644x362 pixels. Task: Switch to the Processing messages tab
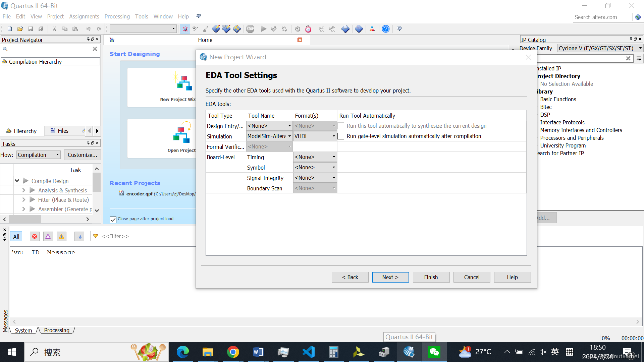pos(57,330)
